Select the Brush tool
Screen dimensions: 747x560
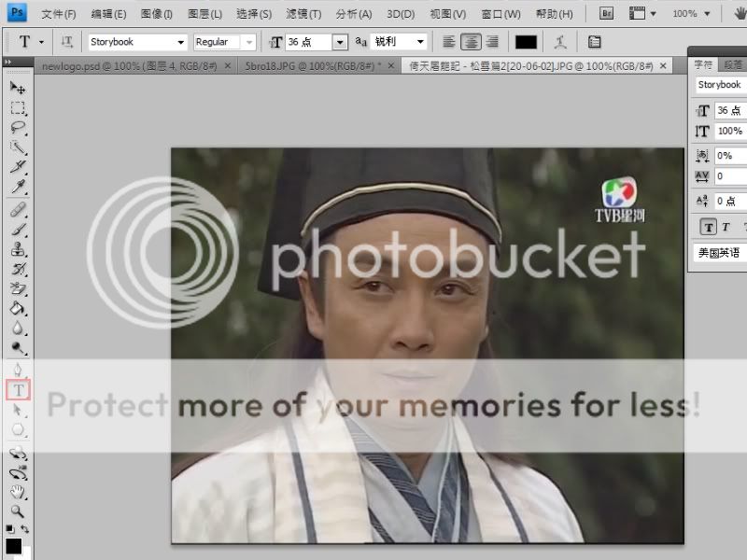click(18, 230)
